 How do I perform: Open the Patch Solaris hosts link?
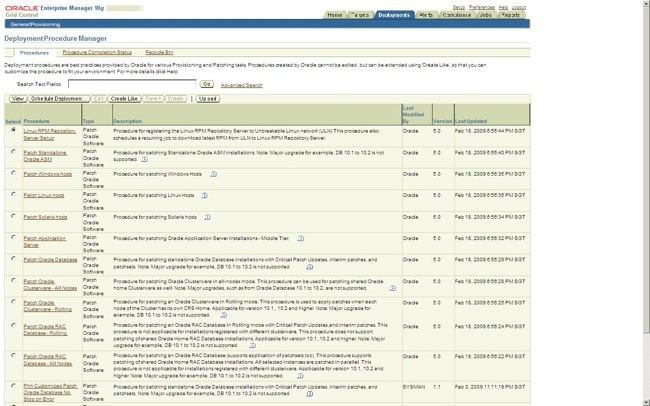coord(45,217)
